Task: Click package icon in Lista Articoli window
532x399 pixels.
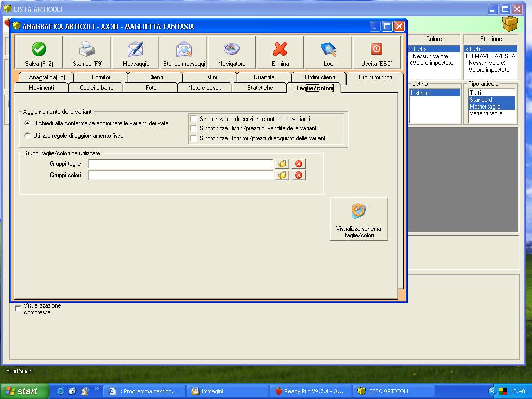Action: pos(510,24)
